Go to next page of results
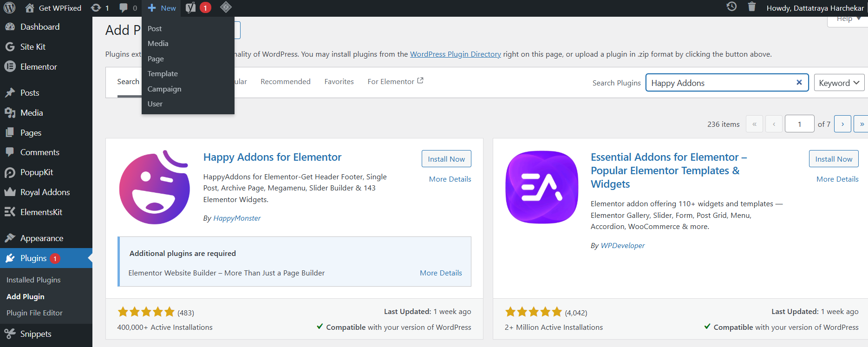 tap(842, 124)
